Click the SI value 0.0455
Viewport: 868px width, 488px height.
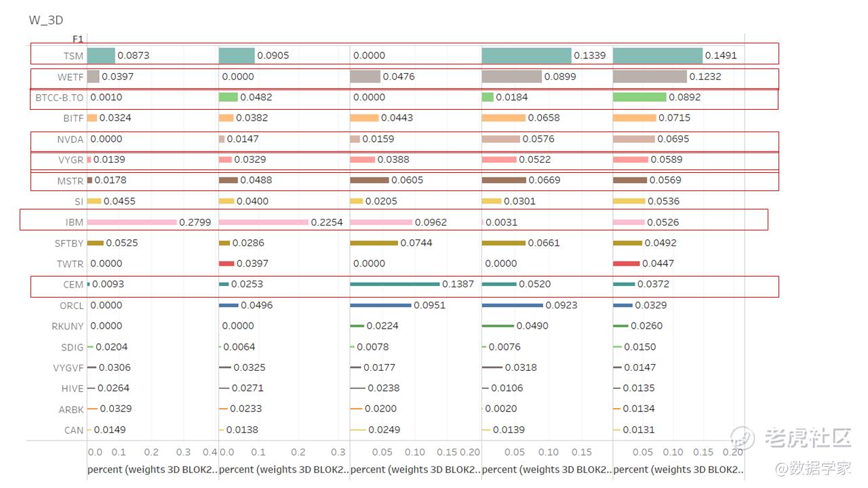[121, 201]
